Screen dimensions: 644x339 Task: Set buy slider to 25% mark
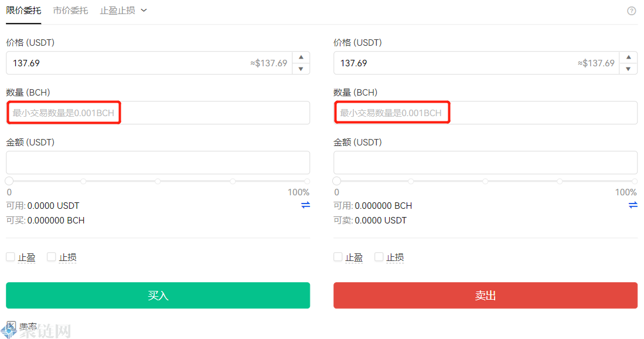point(83,181)
